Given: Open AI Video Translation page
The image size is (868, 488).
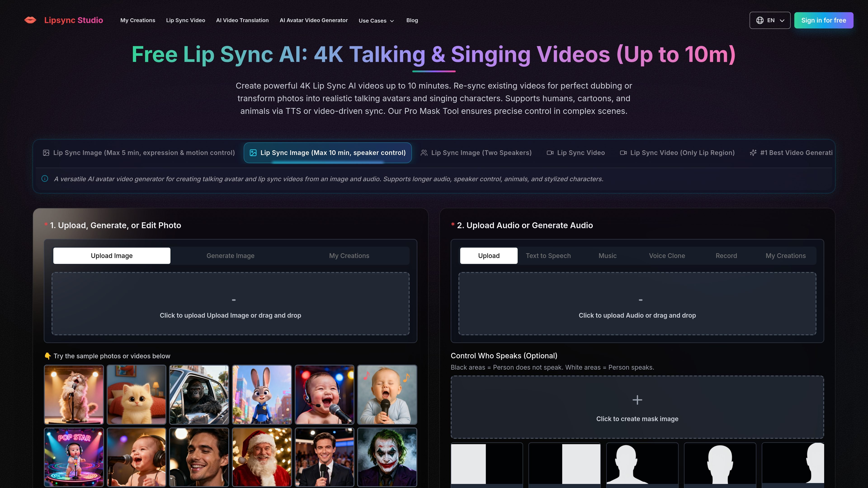Looking at the screenshot, I should click(x=242, y=20).
